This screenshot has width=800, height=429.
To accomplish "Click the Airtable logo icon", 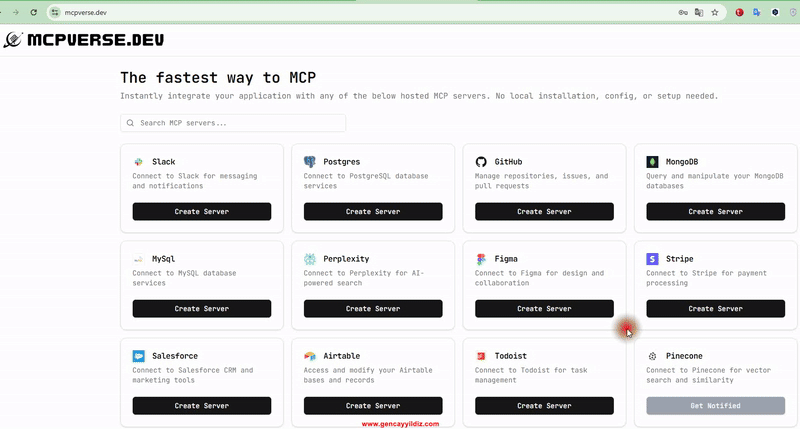I will click(310, 356).
